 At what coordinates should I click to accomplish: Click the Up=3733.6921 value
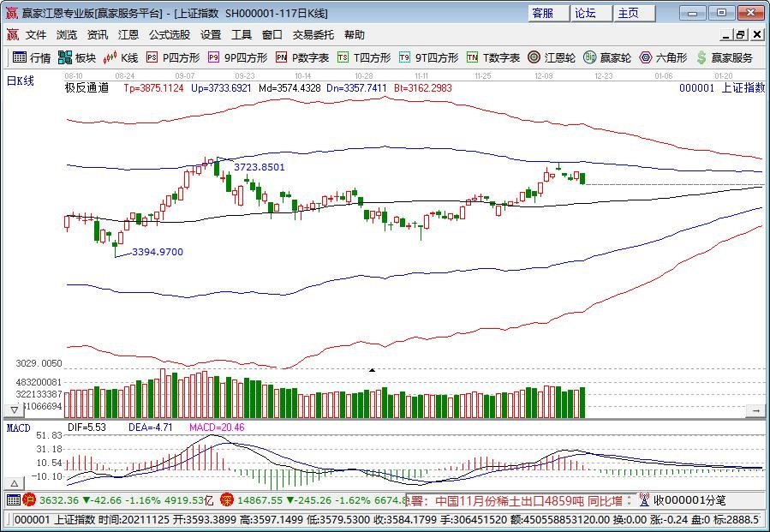point(221,88)
